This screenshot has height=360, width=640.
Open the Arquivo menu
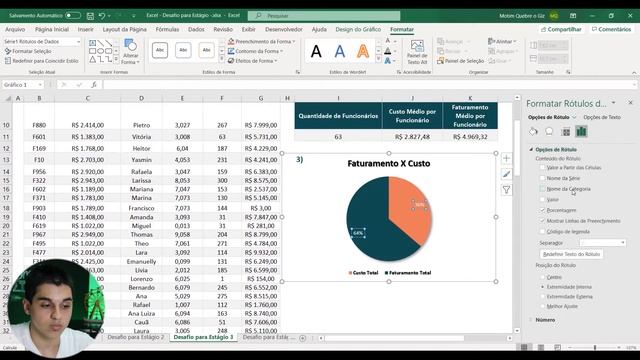[x=15, y=29]
